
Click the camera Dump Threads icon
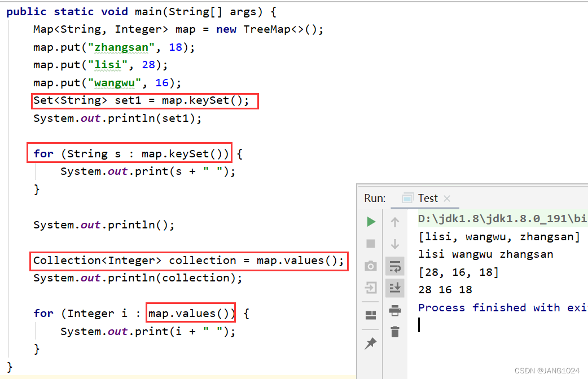[371, 266]
